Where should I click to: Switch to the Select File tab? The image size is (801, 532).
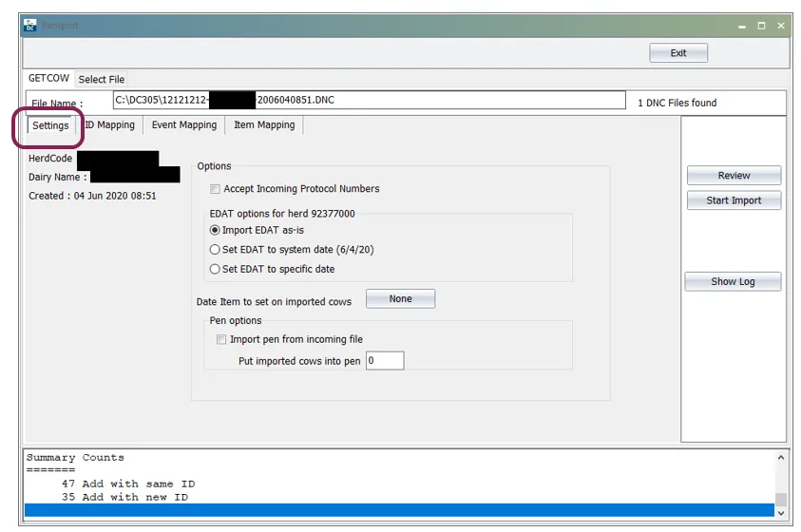101,79
